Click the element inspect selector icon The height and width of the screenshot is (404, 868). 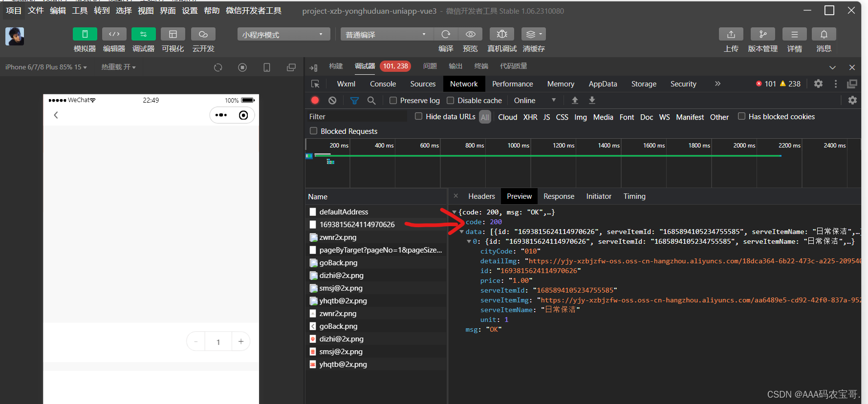coord(315,84)
